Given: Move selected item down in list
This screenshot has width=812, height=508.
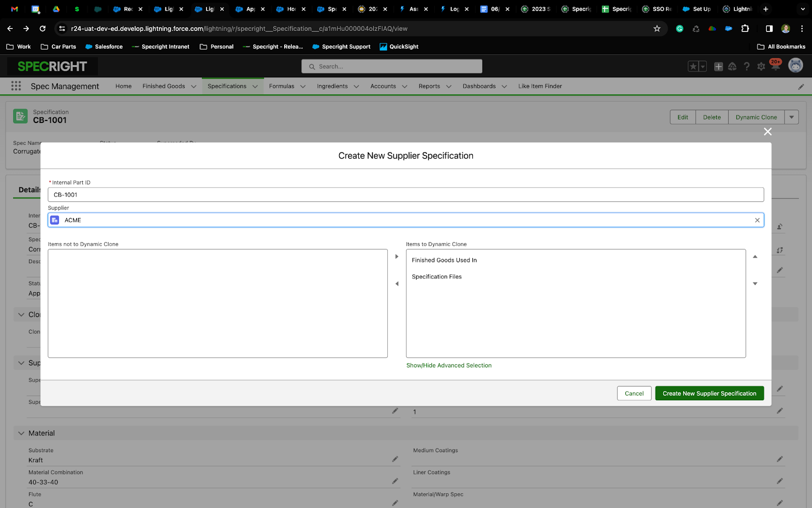Looking at the screenshot, I should pos(755,284).
